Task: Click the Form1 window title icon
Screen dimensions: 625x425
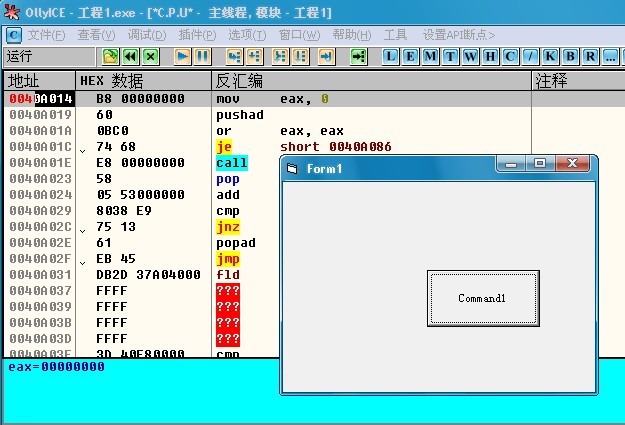Action: click(x=292, y=169)
